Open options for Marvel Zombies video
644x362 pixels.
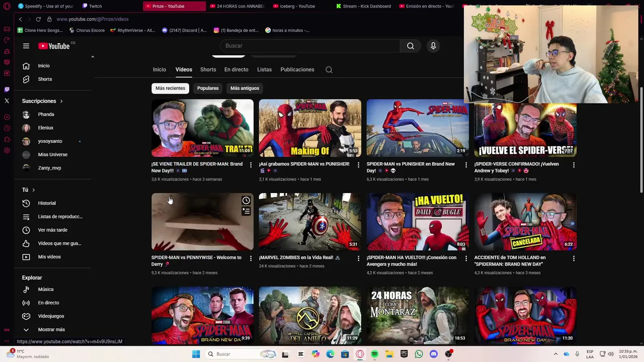[358, 258]
